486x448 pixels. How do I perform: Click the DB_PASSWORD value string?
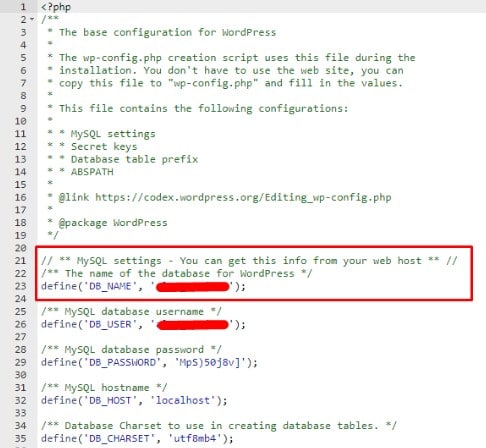(211, 362)
